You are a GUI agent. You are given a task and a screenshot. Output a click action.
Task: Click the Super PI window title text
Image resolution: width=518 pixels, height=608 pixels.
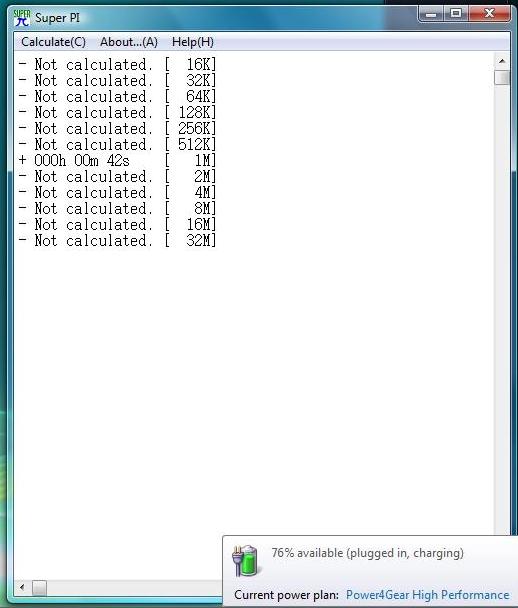pyautogui.click(x=57, y=18)
